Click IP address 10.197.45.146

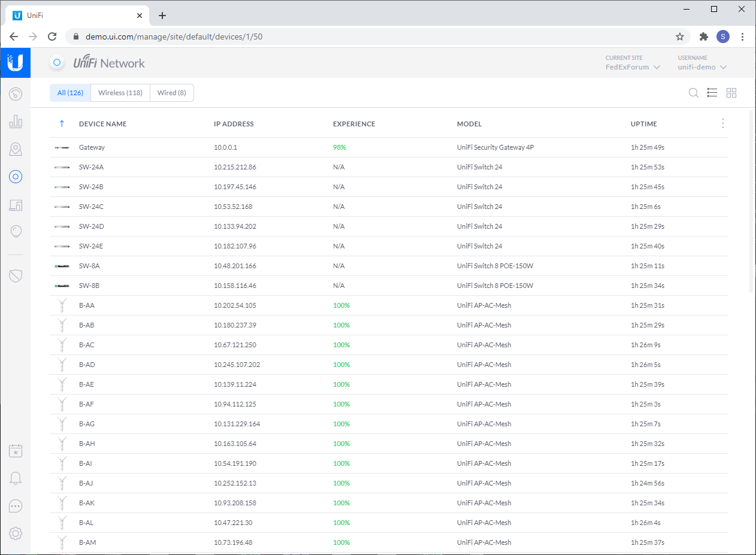click(235, 187)
